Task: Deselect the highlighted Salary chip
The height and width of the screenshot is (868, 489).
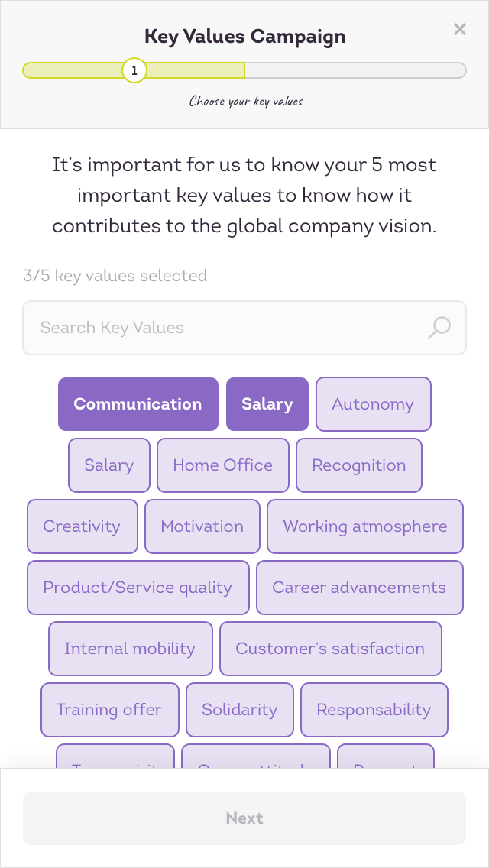Action: [267, 404]
